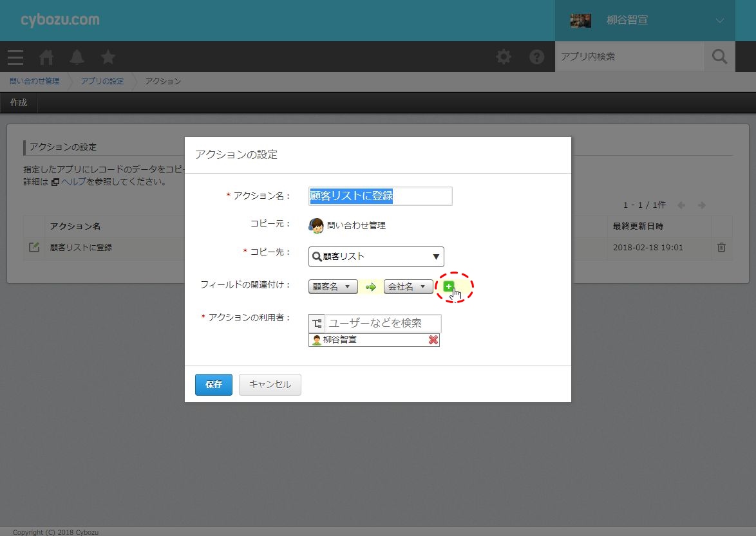This screenshot has height=536, width=756.
Task: Click the アクション breadcrumb
Action: tap(163, 81)
